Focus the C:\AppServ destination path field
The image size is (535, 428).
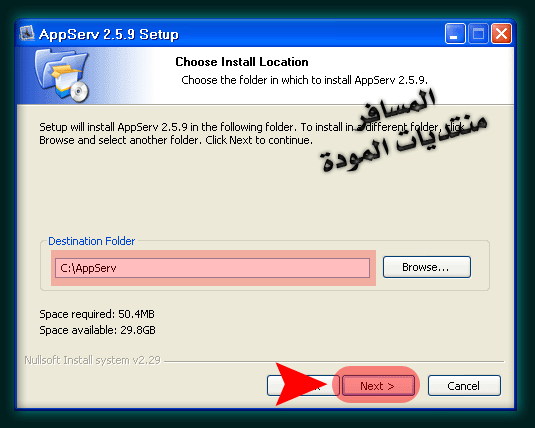(212, 268)
